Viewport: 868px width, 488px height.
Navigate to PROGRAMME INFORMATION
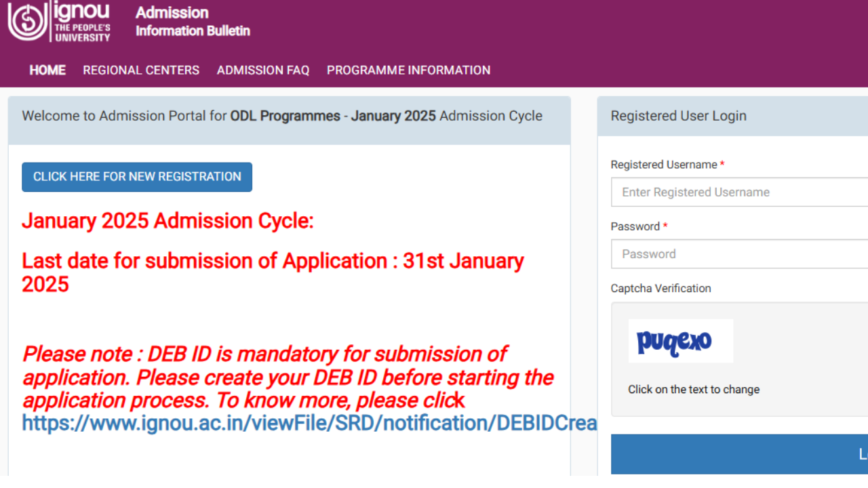tap(408, 70)
